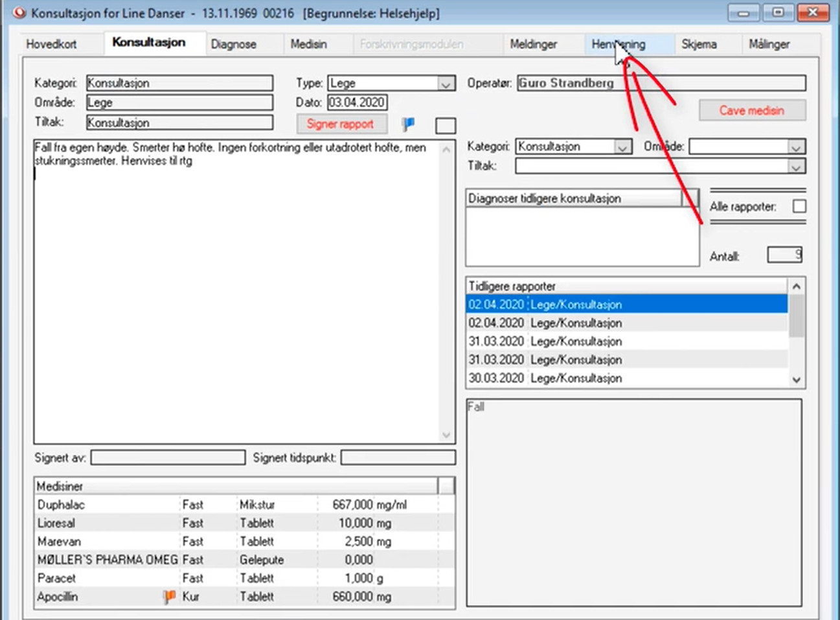Click the left Kategori field showing Konsultasjon
The width and height of the screenshot is (840, 620).
tap(179, 83)
